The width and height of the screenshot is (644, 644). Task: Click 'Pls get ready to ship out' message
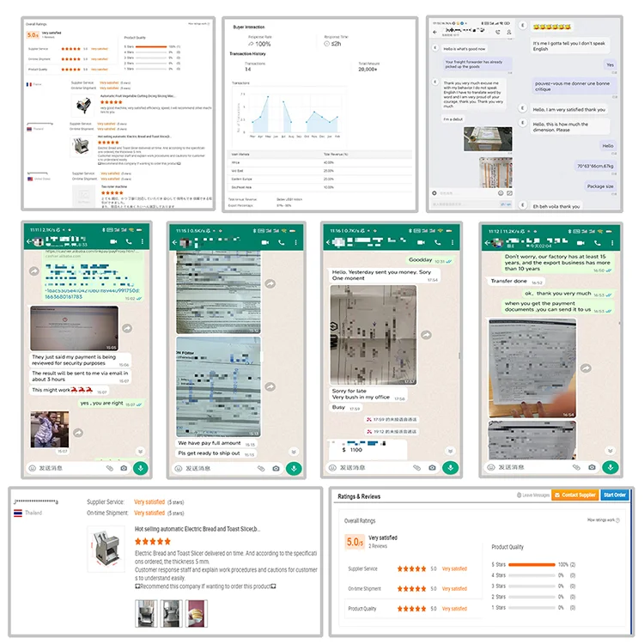click(216, 453)
